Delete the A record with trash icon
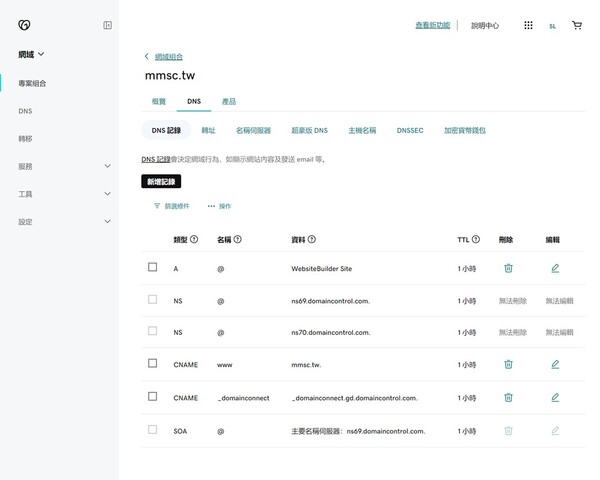 pyautogui.click(x=508, y=268)
